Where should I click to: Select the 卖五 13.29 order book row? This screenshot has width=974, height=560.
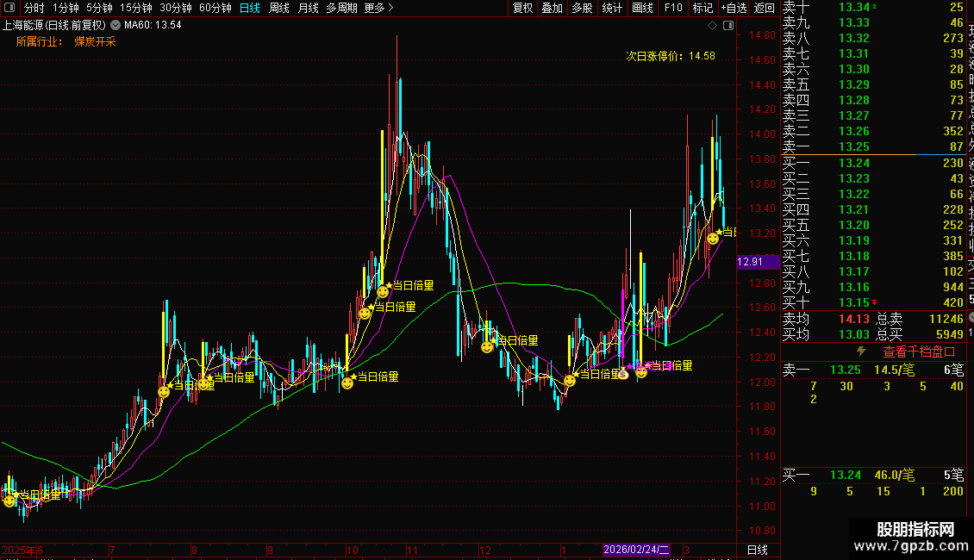click(873, 85)
